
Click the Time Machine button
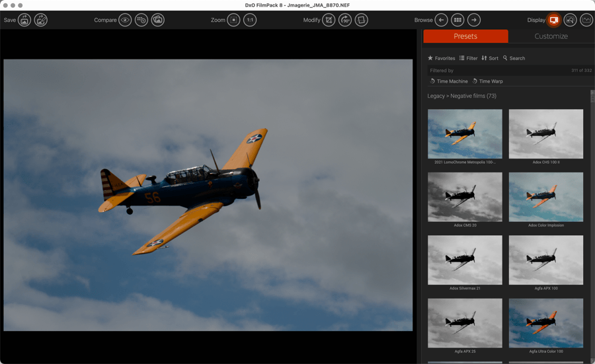(x=449, y=81)
